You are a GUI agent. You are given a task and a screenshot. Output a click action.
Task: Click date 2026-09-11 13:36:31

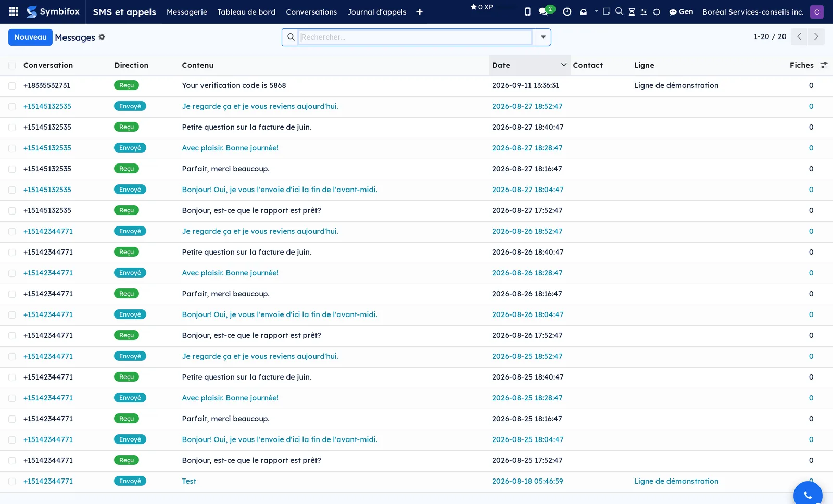pos(525,85)
